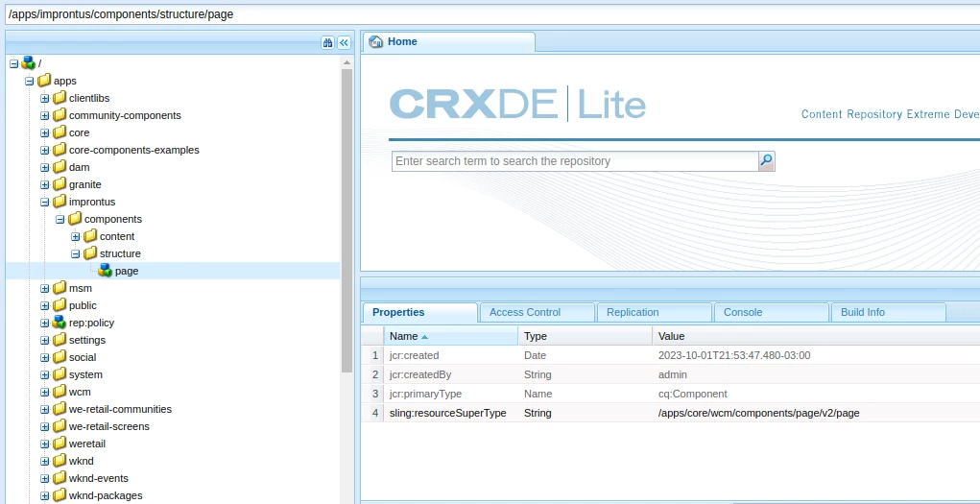Open the Replication tab
This screenshot has width=980, height=504.
pyautogui.click(x=654, y=313)
